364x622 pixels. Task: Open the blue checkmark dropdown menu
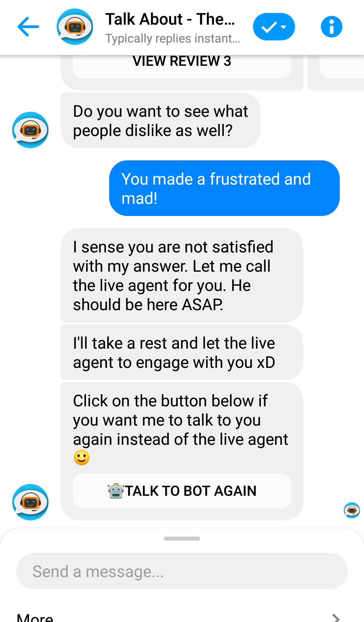274,27
